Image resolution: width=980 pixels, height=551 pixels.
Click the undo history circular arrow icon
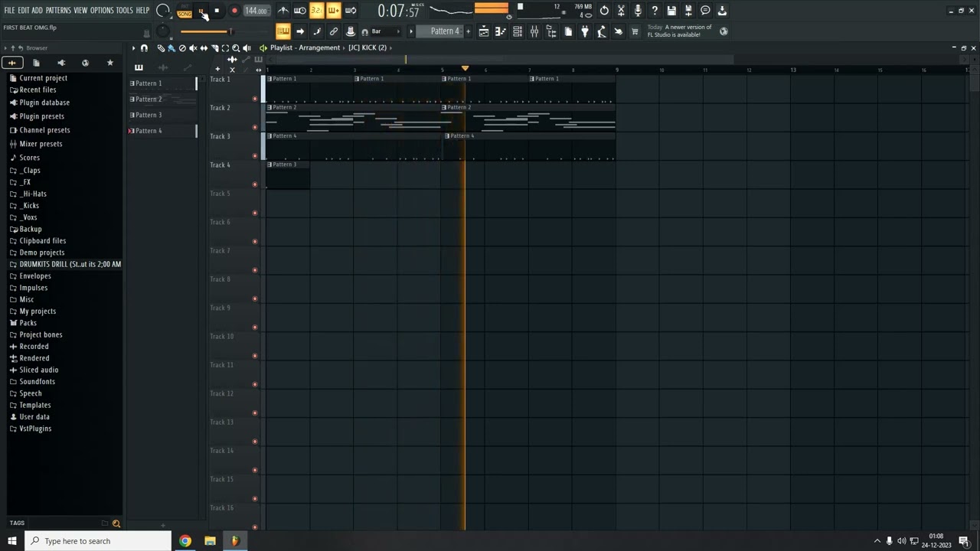[604, 11]
